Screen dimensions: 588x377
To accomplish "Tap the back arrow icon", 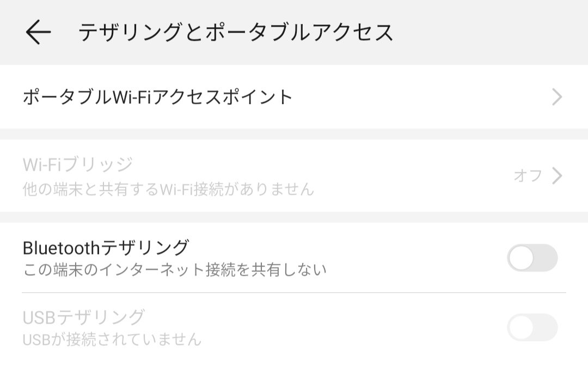I will pos(38,32).
